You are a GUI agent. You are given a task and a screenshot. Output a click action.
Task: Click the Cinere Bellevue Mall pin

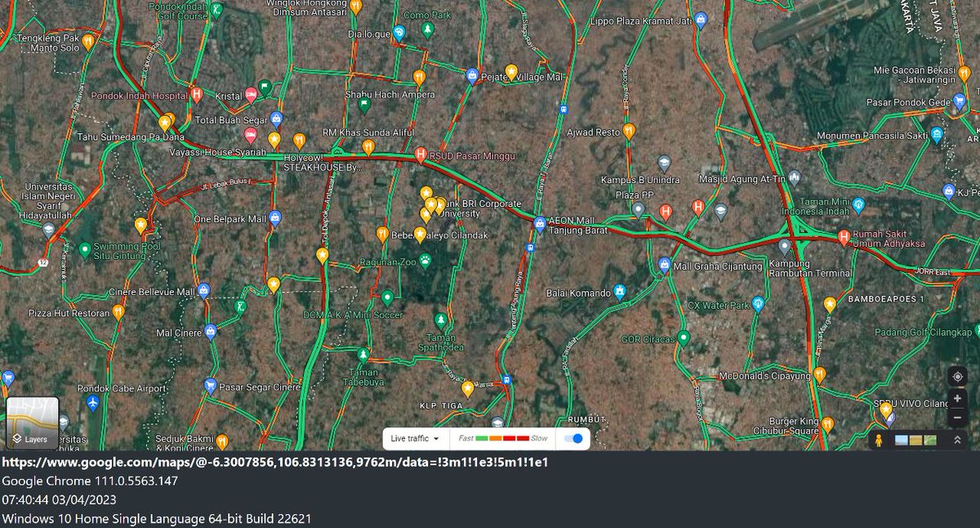click(203, 291)
